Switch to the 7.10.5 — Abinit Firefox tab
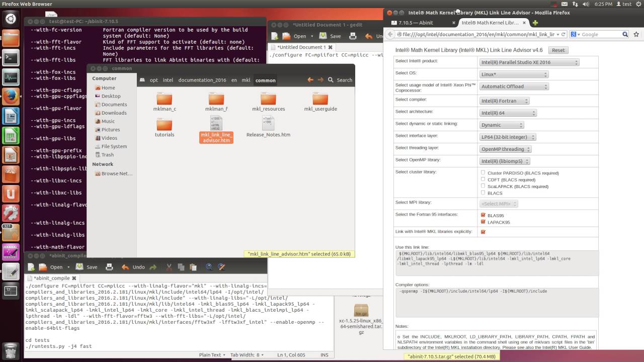 (422, 23)
